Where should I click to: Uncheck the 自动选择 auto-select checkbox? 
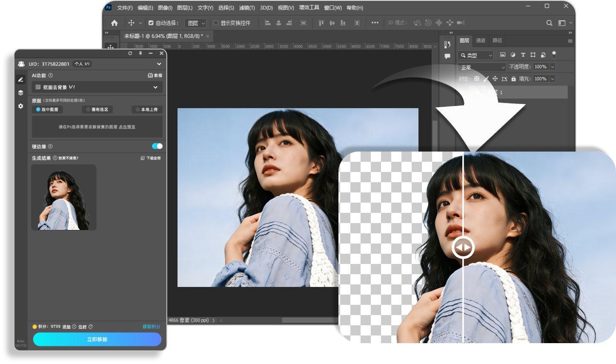(x=151, y=23)
